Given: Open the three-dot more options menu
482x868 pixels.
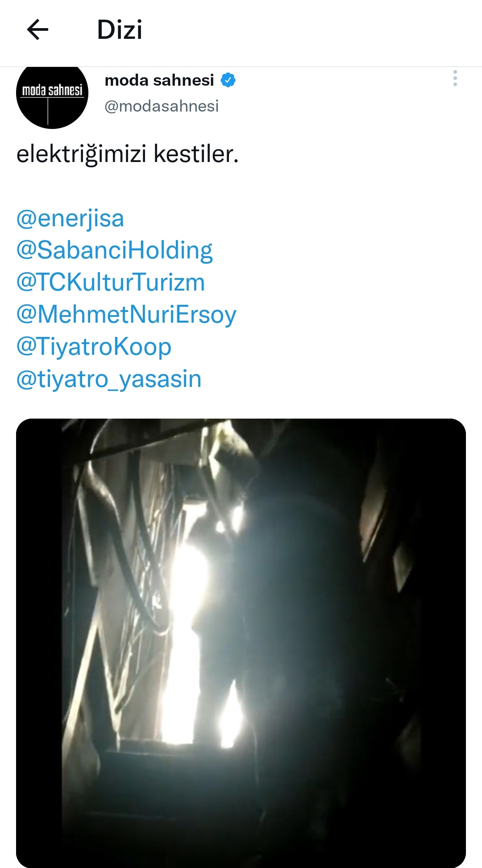Looking at the screenshot, I should click(455, 78).
